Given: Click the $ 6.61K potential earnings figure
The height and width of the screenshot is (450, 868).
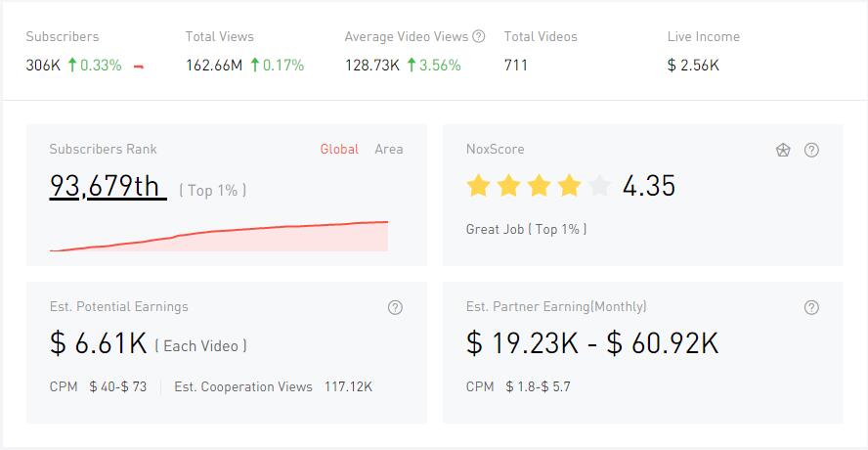Looking at the screenshot, I should (98, 343).
